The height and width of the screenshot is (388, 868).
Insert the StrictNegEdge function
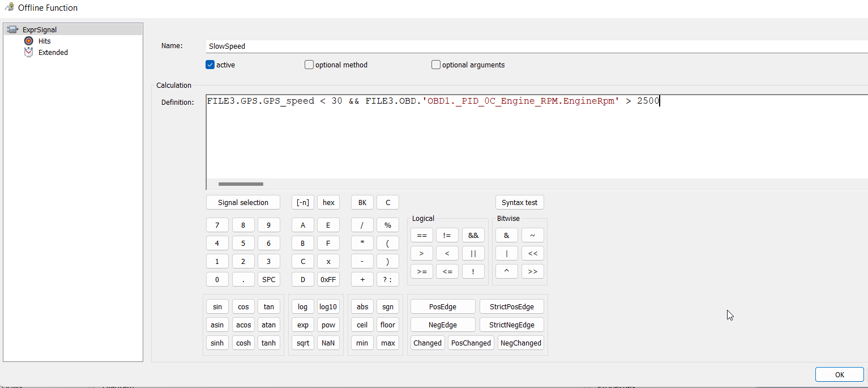pos(512,325)
